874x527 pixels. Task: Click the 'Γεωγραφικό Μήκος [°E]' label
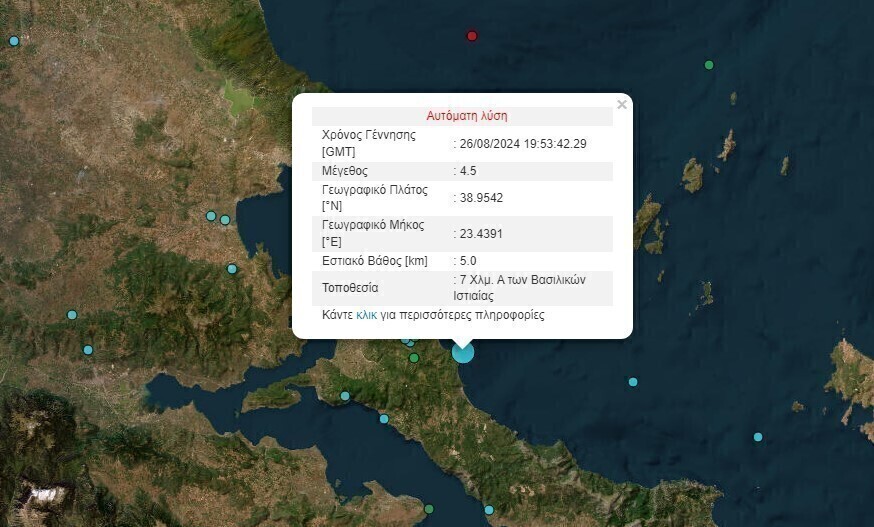373,234
